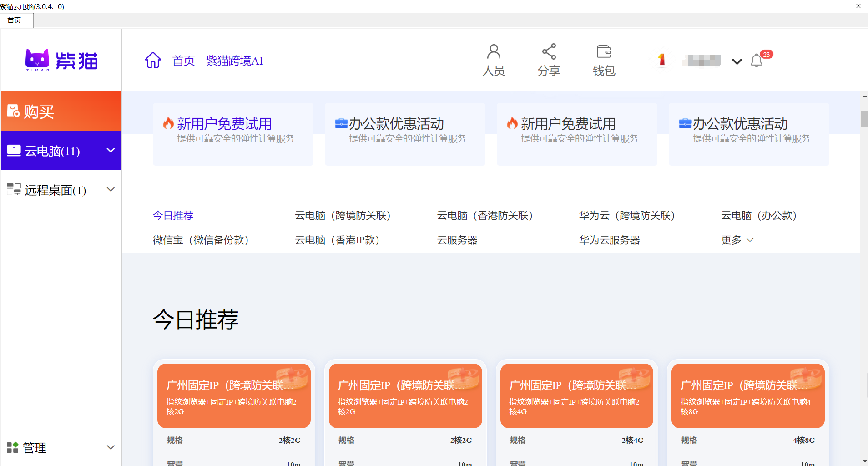The image size is (868, 466).
Task: Select the 云服务器 category
Action: click(x=457, y=240)
